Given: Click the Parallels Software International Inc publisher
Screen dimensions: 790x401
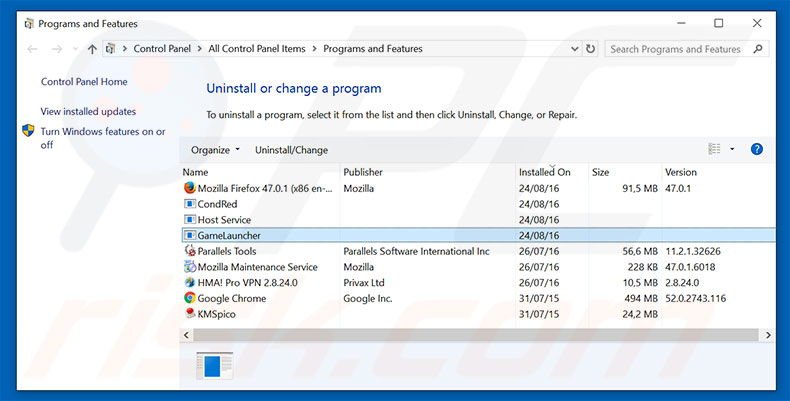Looking at the screenshot, I should pyautogui.click(x=416, y=251).
